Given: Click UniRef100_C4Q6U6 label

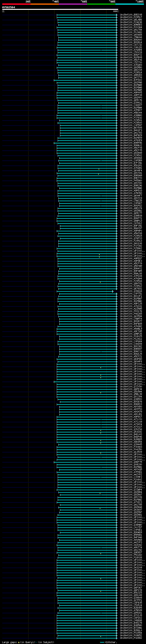Looking at the screenshot, I should pos(131,620).
